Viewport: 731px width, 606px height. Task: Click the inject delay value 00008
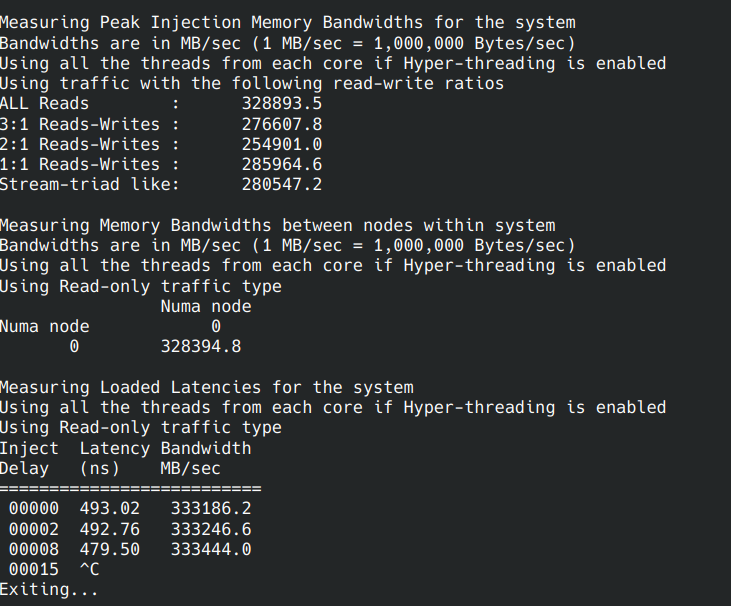(34, 548)
